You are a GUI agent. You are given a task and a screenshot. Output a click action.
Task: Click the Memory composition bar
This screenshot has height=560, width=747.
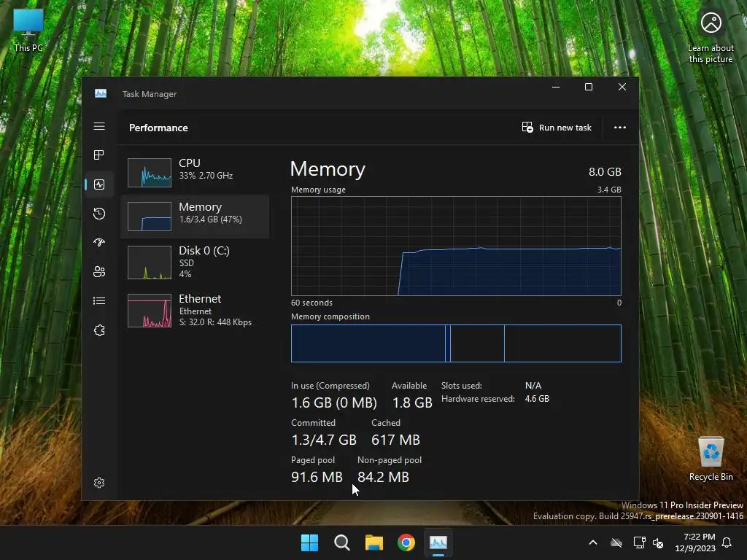pos(456,343)
